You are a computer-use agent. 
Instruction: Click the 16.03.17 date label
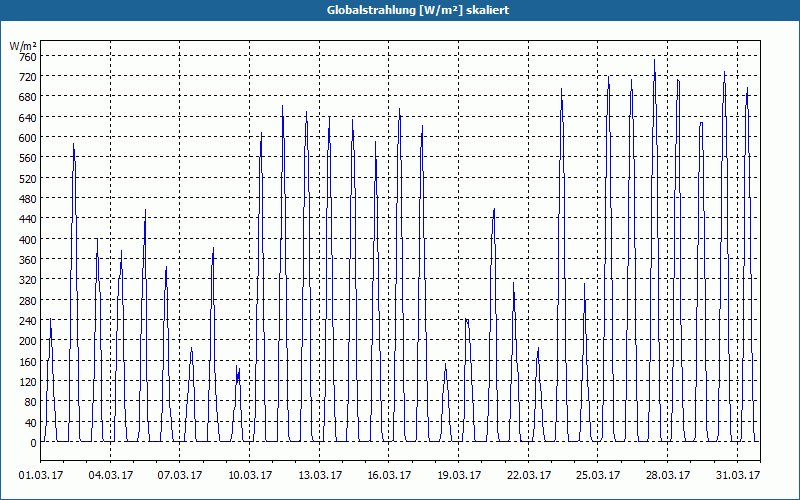point(389,475)
